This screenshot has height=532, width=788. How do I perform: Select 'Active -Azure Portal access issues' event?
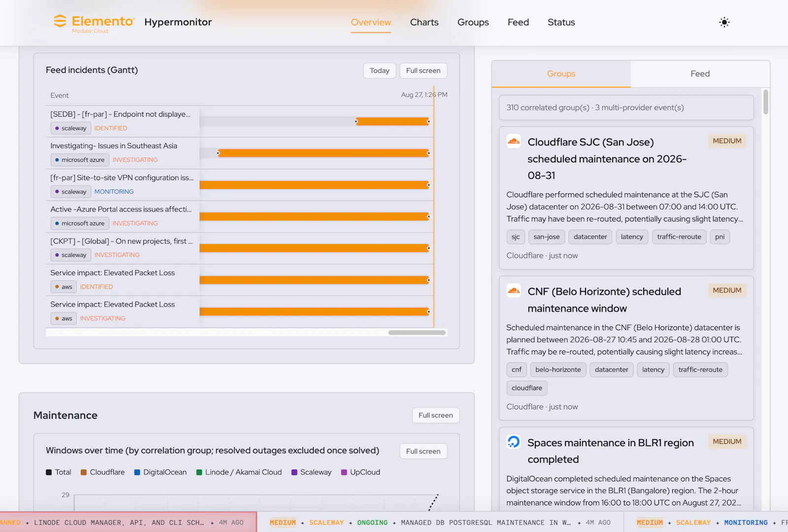(x=121, y=209)
